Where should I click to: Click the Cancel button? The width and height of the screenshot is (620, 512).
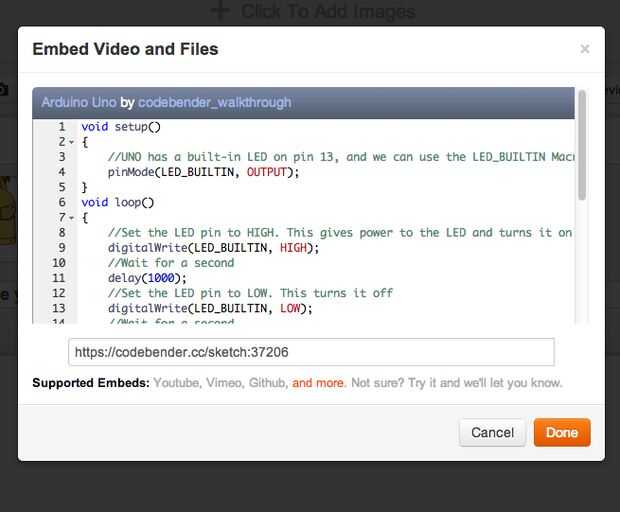point(492,433)
